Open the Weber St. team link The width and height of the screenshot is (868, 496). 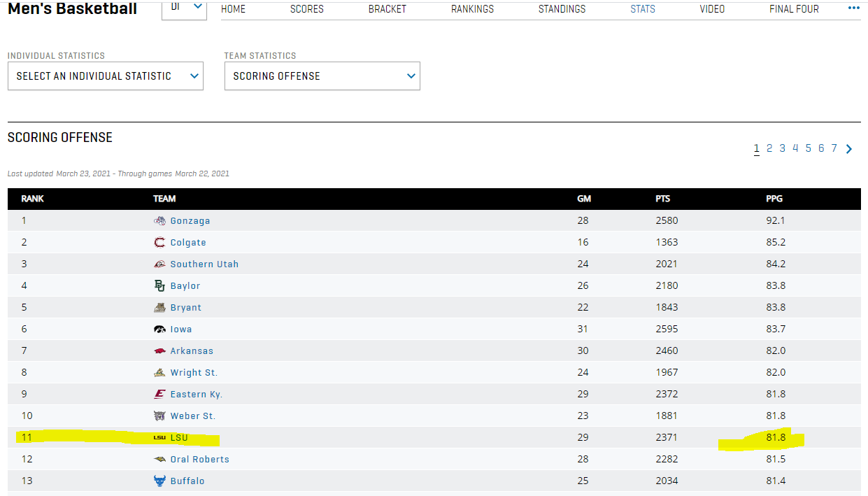click(x=193, y=416)
